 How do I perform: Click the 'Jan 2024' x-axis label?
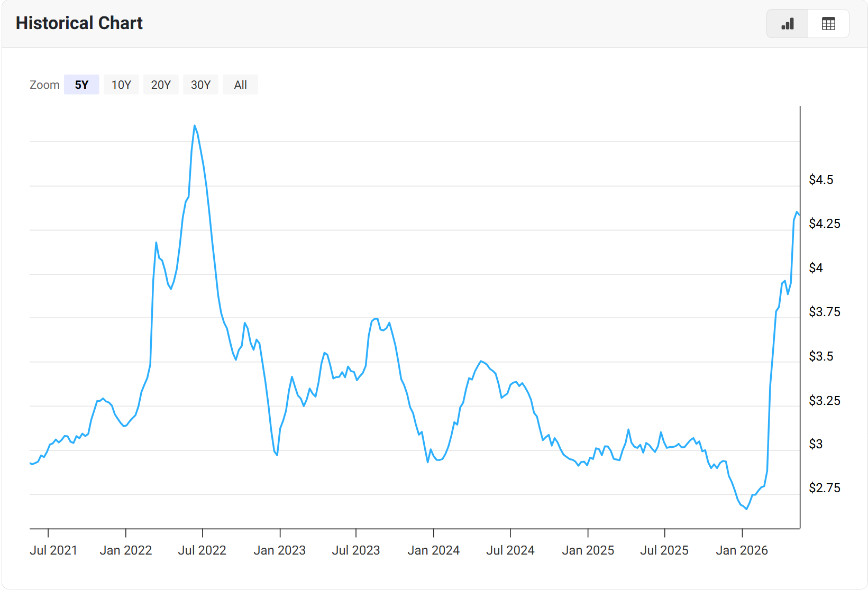coord(434,550)
